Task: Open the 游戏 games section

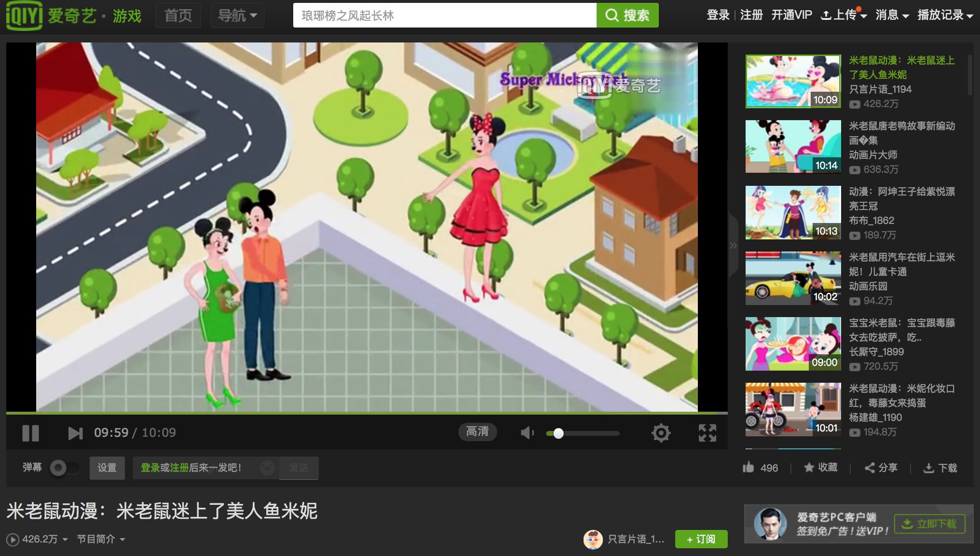Action: tap(127, 16)
